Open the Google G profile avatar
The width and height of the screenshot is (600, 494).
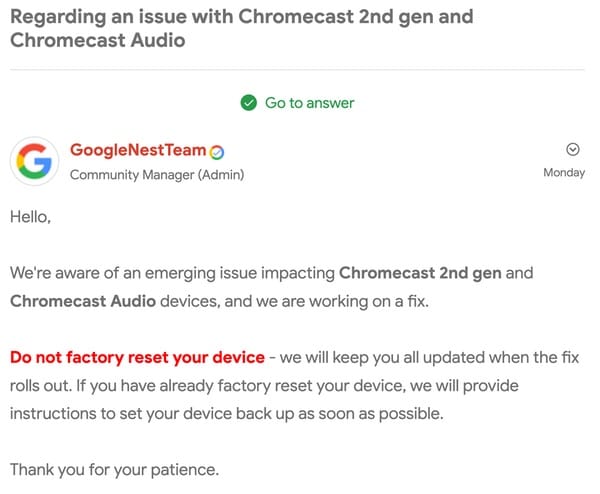tap(34, 161)
